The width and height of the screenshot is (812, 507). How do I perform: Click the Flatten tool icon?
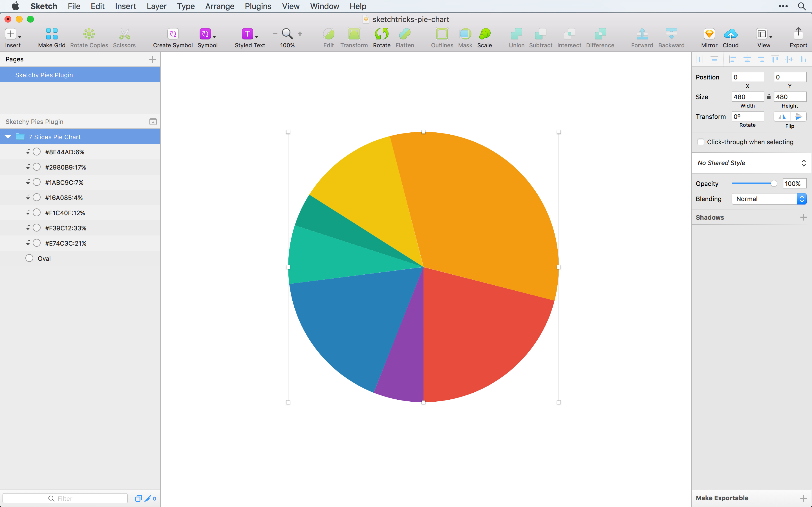405,33
